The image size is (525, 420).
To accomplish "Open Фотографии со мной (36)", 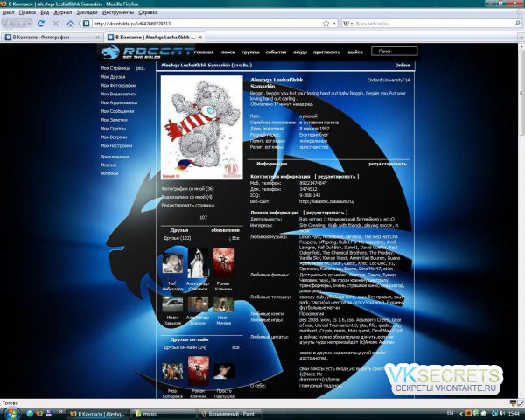I will click(187, 189).
